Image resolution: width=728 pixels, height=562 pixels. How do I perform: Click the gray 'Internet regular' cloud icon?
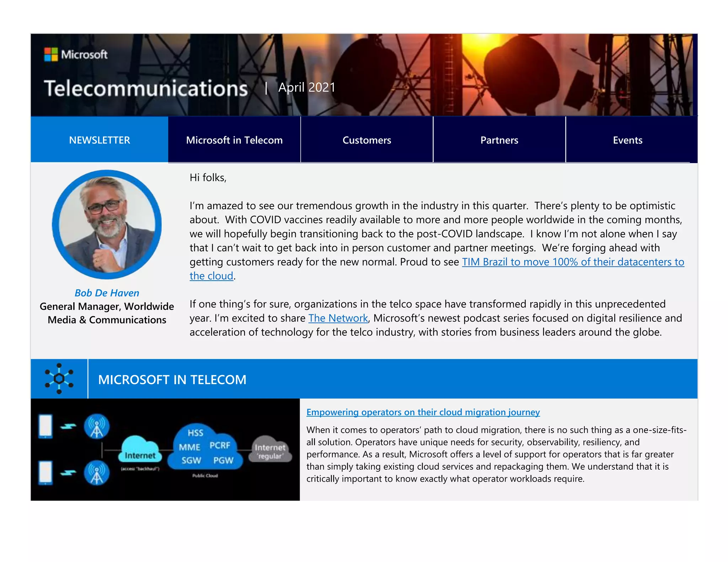270,450
